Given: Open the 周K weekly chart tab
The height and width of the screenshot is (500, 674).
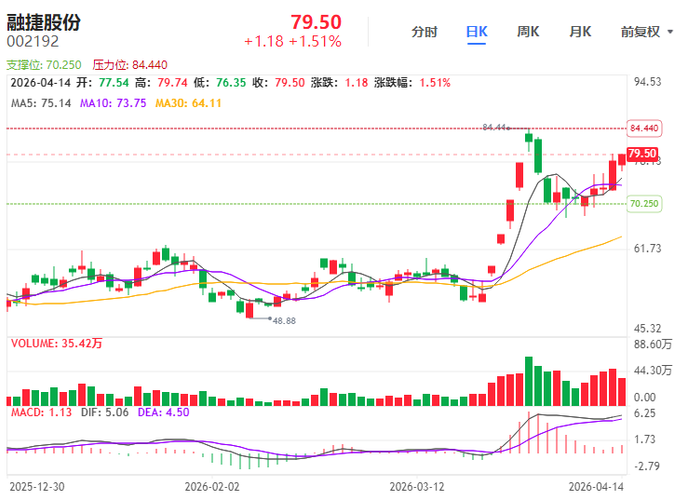Looking at the screenshot, I should [528, 32].
